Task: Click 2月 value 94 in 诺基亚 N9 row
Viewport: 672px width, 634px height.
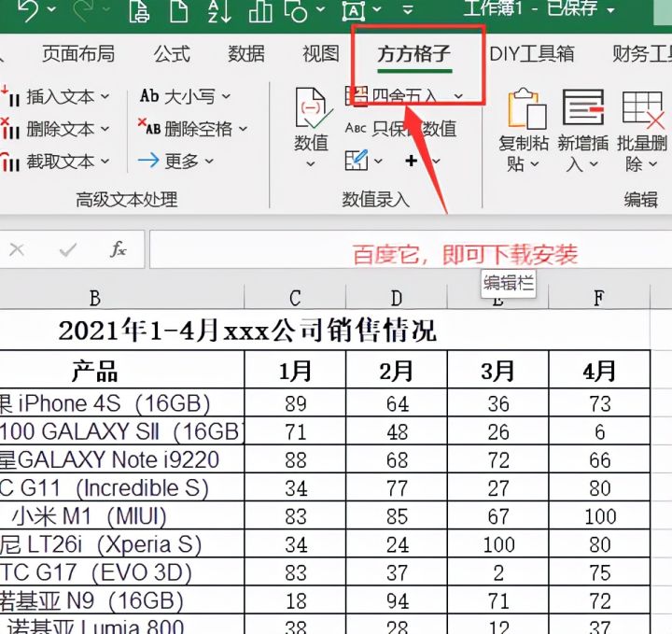Action: click(397, 600)
